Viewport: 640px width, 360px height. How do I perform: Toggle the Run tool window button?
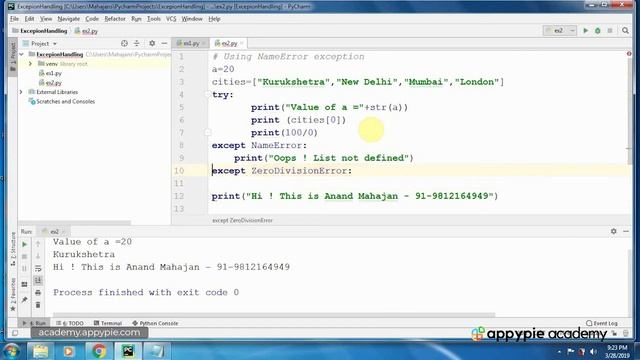pyautogui.click(x=34, y=323)
